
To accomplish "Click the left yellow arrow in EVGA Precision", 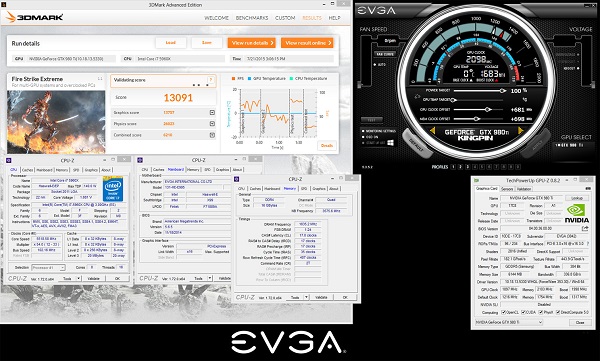I will pyautogui.click(x=432, y=131).
